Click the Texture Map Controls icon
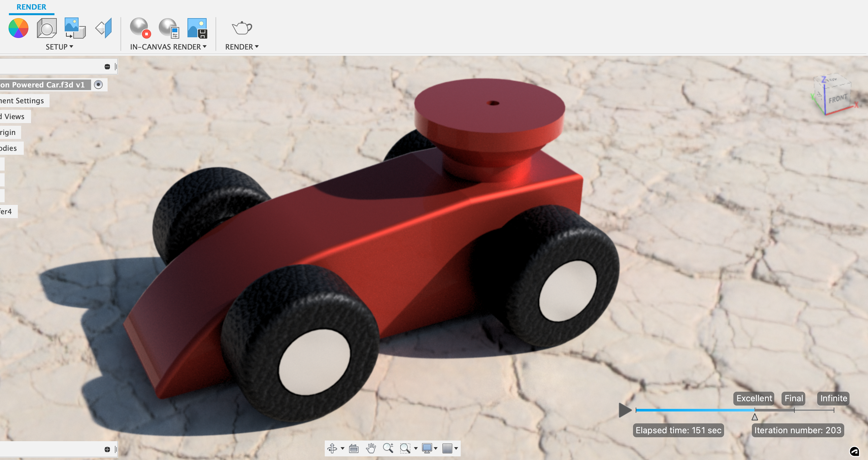Viewport: 868px width, 460px height. pyautogui.click(x=103, y=28)
